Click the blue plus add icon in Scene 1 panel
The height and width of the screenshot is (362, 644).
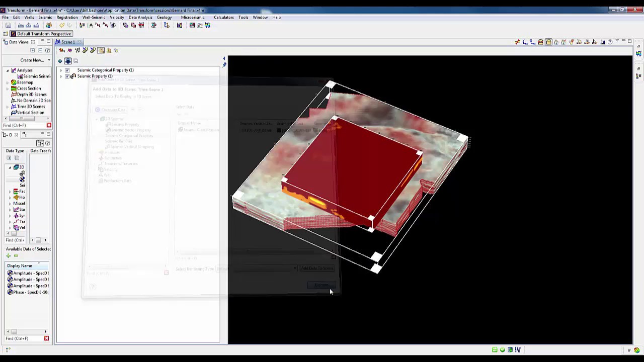60,61
